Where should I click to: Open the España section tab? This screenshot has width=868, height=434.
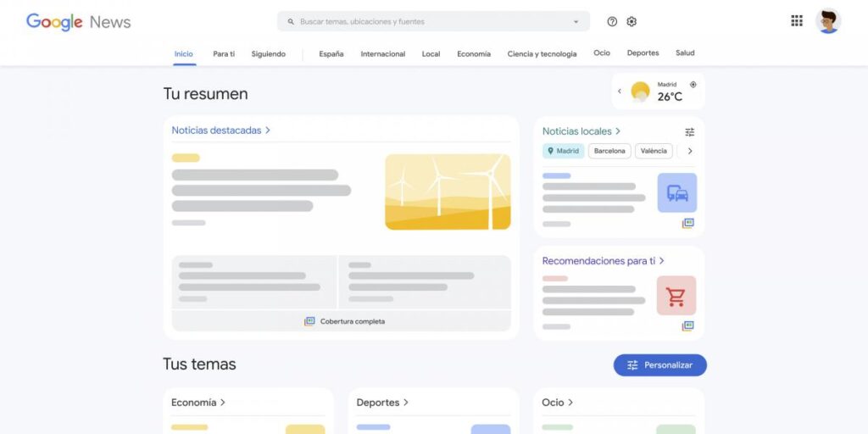[331, 53]
